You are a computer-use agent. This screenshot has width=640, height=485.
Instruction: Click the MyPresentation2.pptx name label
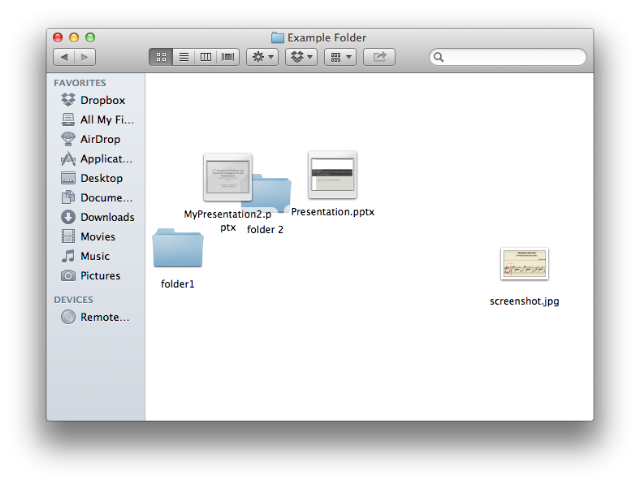(228, 221)
